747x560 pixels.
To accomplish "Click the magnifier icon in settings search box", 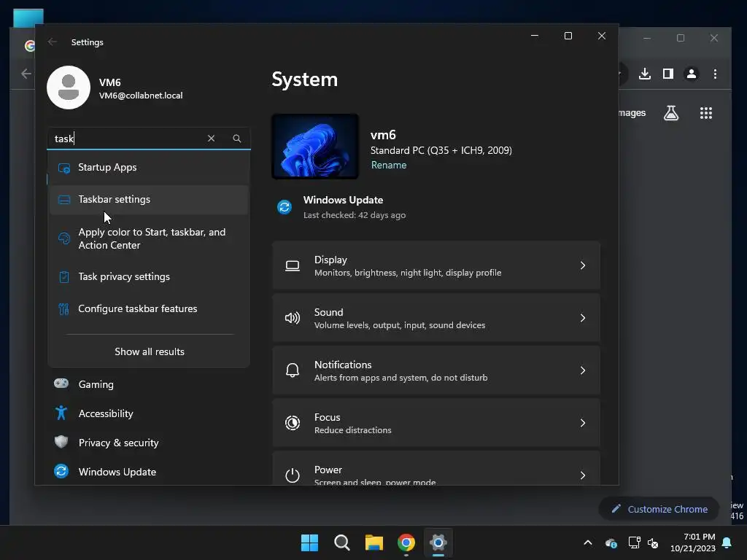I will (237, 138).
